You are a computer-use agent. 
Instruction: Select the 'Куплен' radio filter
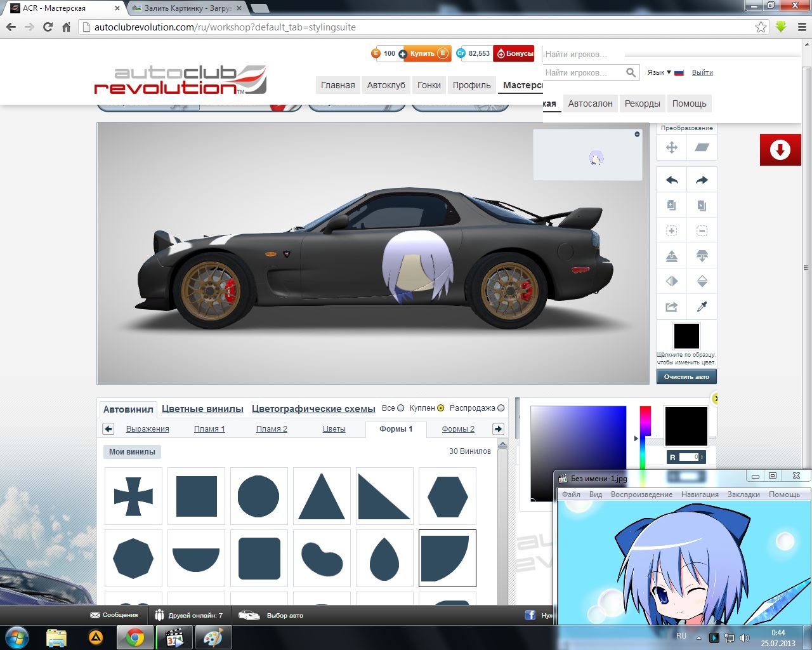click(x=441, y=408)
